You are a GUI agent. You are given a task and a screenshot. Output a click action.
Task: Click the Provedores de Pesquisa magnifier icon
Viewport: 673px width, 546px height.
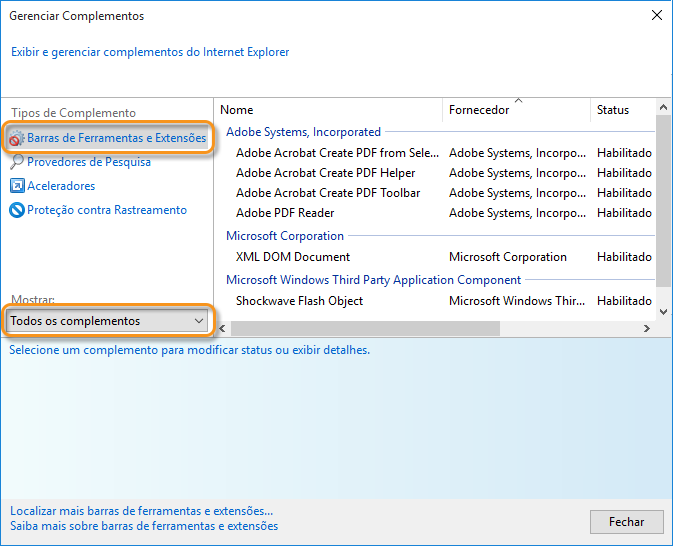(17, 162)
